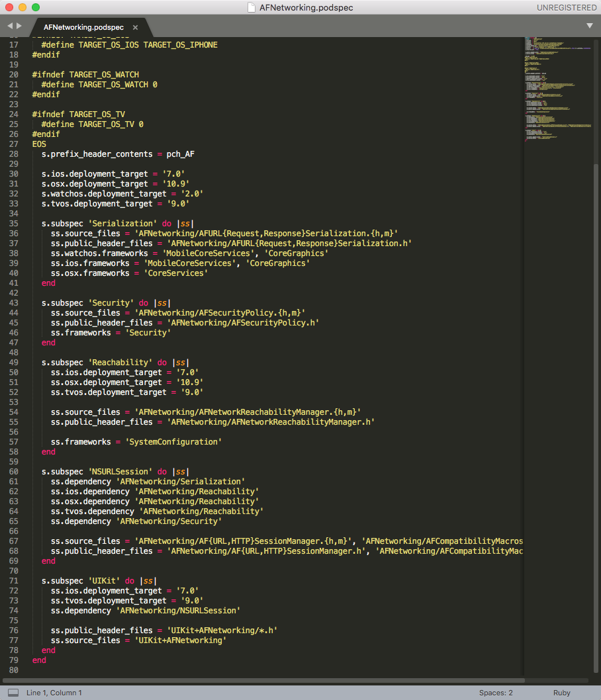This screenshot has width=601, height=700.
Task: Click the 'UIKit' subspec name
Action: (x=104, y=581)
